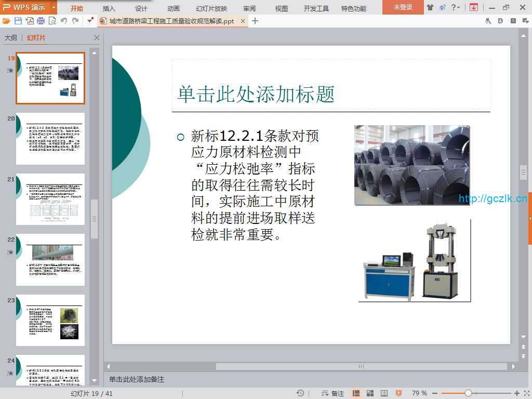Expand the Help question mark dropdown

coord(456,7)
